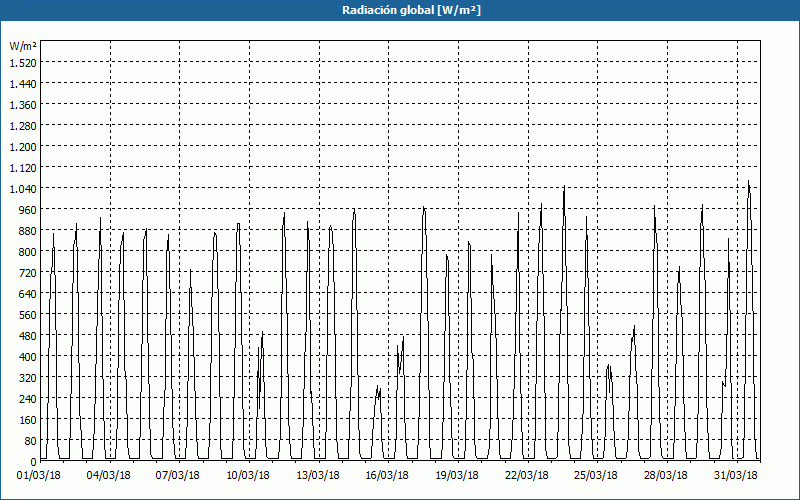Click the 1.120 y-axis value
The height and width of the screenshot is (500, 800).
[x=23, y=167]
